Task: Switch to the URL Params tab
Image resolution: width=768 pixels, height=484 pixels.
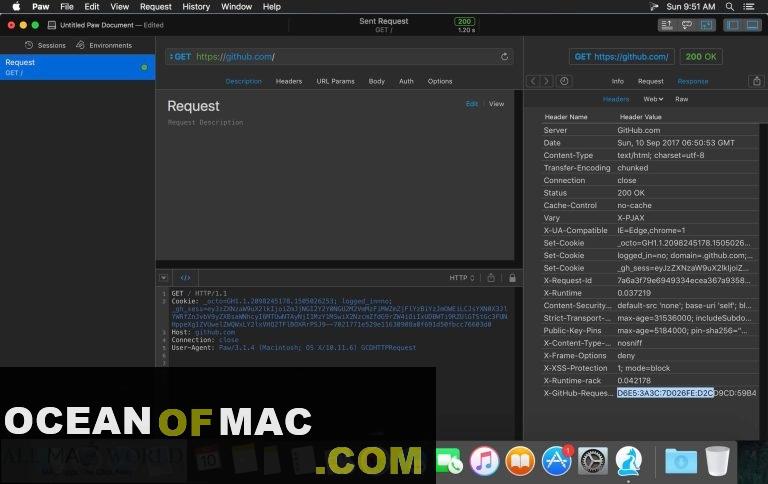Action: point(335,81)
